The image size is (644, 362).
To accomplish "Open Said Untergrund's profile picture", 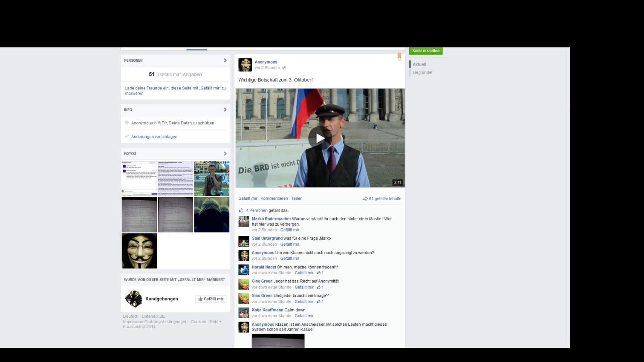I will point(244,241).
